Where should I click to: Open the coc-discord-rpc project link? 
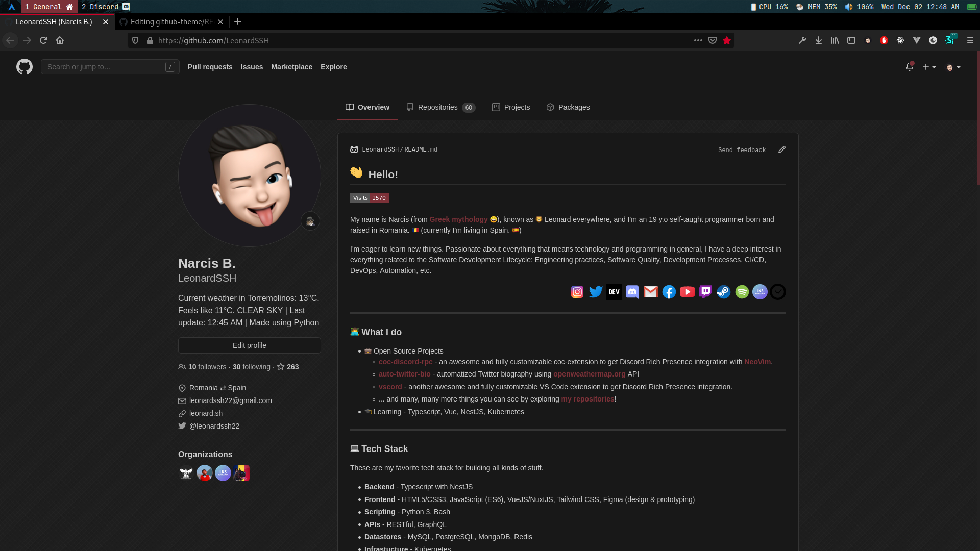click(x=405, y=362)
